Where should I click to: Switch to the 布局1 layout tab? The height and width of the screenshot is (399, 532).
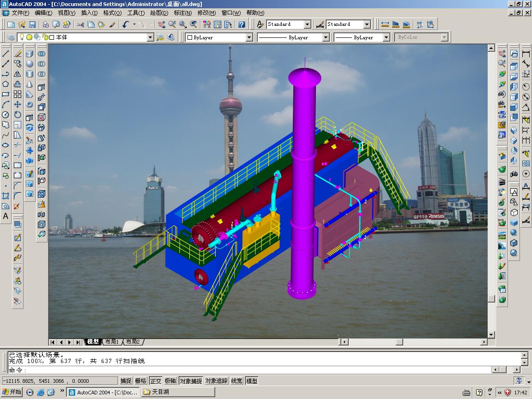coord(112,342)
